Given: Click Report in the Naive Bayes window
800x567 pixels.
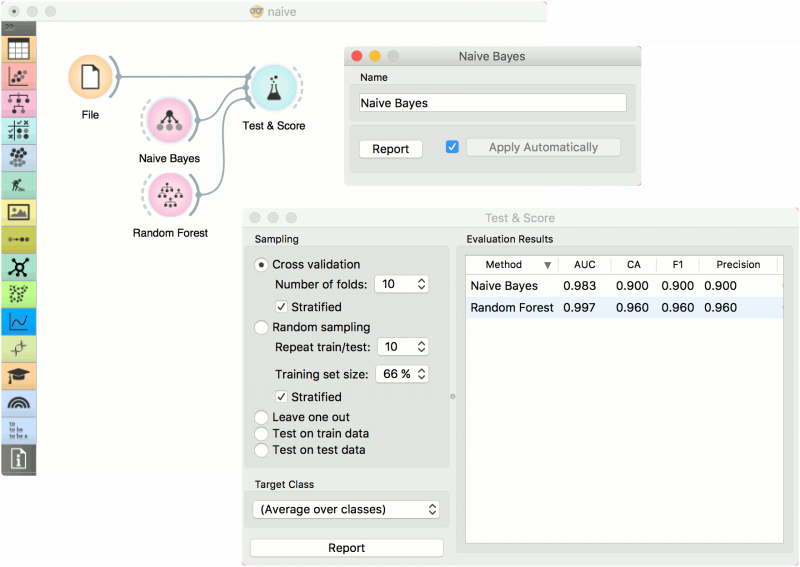Looking at the screenshot, I should click(390, 149).
